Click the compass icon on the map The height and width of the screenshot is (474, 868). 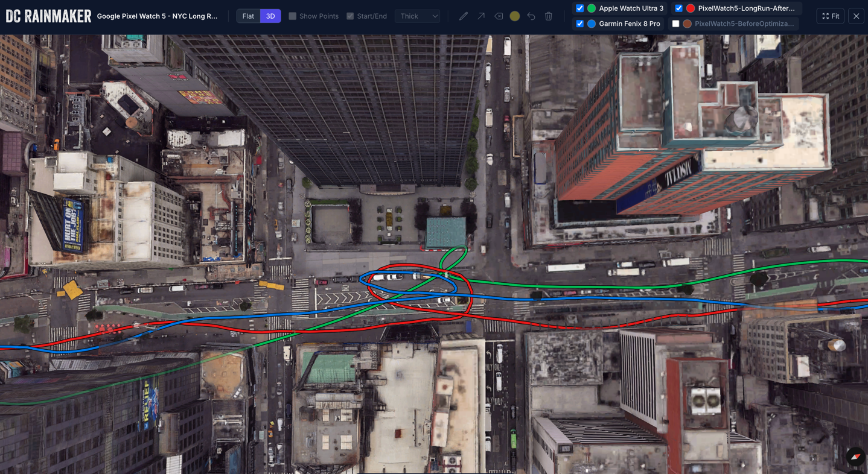coord(855,457)
